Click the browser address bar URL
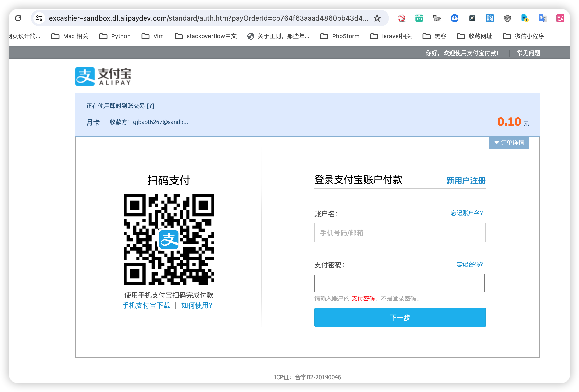 coord(208,18)
